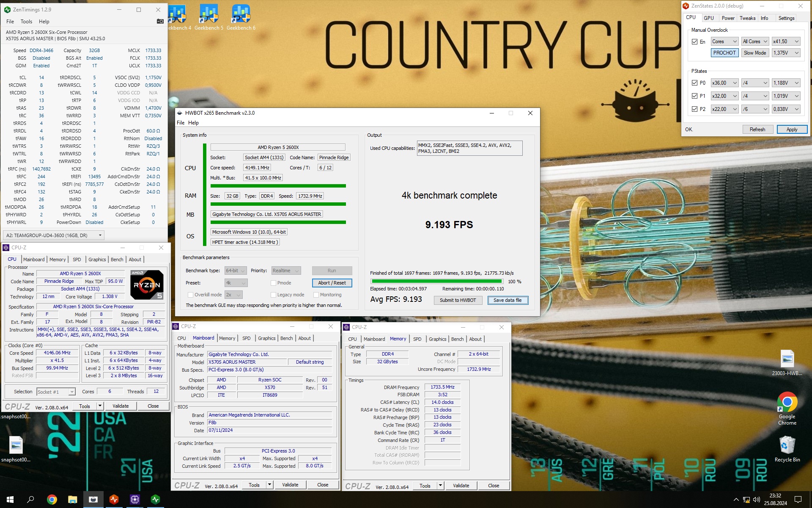Toggle the En manual overclock checkbox
This screenshot has height=508, width=812.
click(694, 41)
